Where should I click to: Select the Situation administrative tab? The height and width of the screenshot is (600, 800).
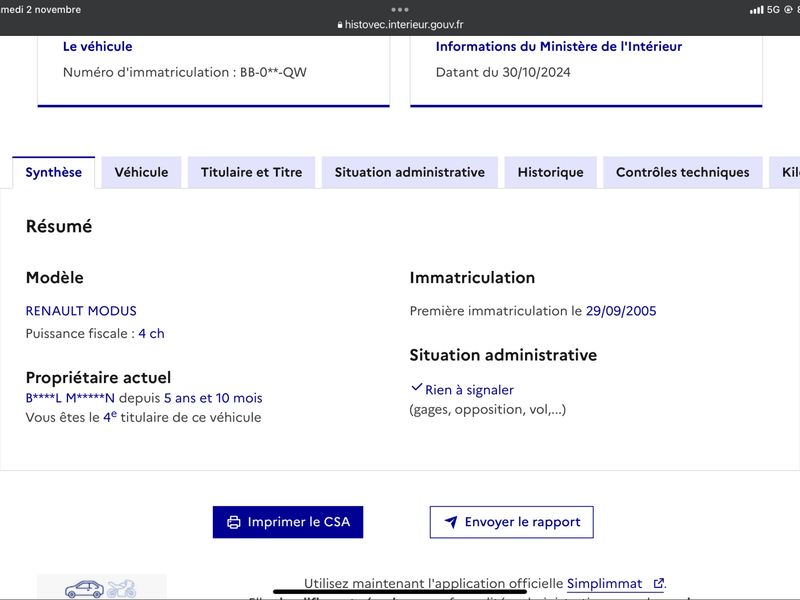click(x=410, y=172)
